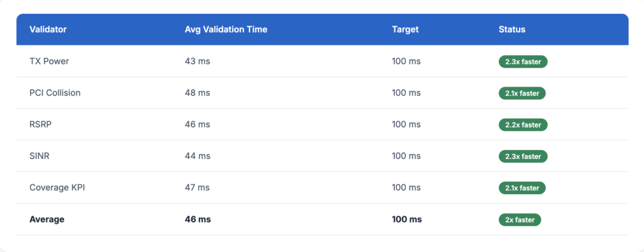Select the 48 ms validation time cell
This screenshot has width=644, height=252.
197,93
